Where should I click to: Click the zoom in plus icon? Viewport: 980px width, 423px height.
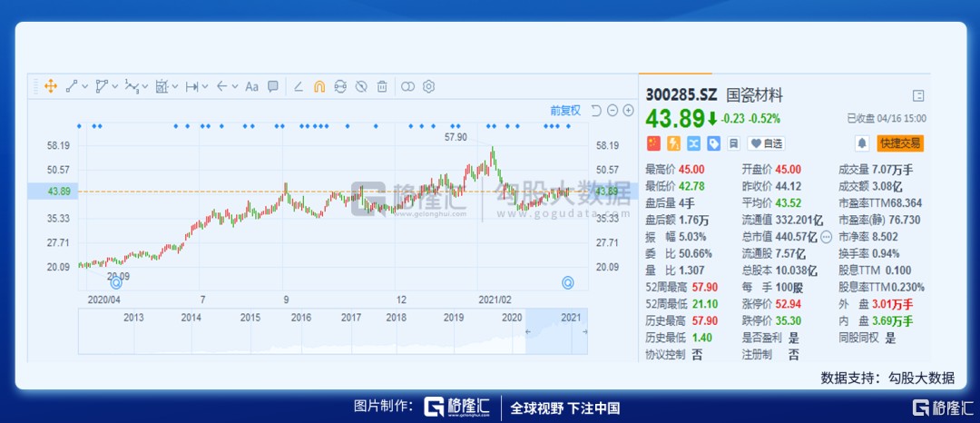click(628, 110)
